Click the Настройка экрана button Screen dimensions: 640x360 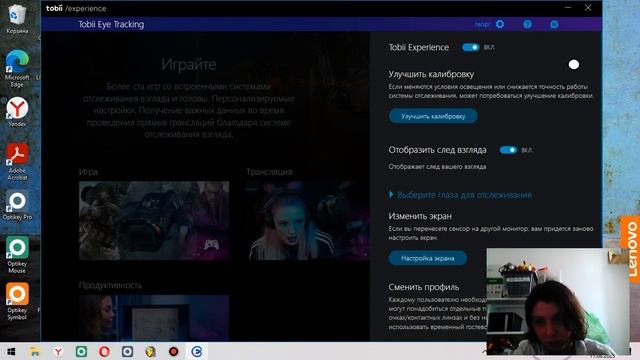(428, 258)
